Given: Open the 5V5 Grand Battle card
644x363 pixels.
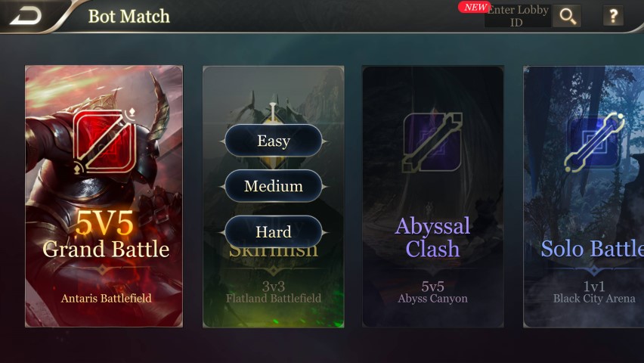Looking at the screenshot, I should pyautogui.click(x=104, y=197).
